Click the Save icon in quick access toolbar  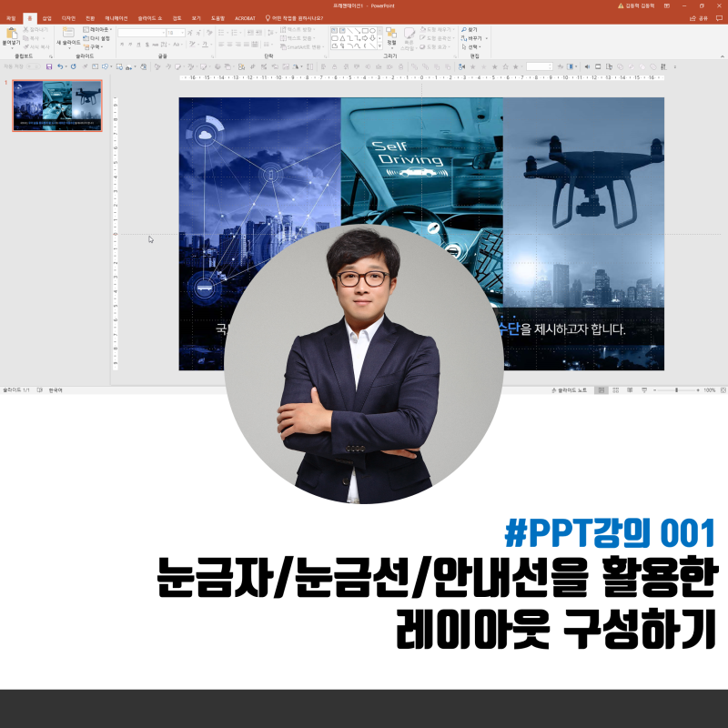coord(49,66)
